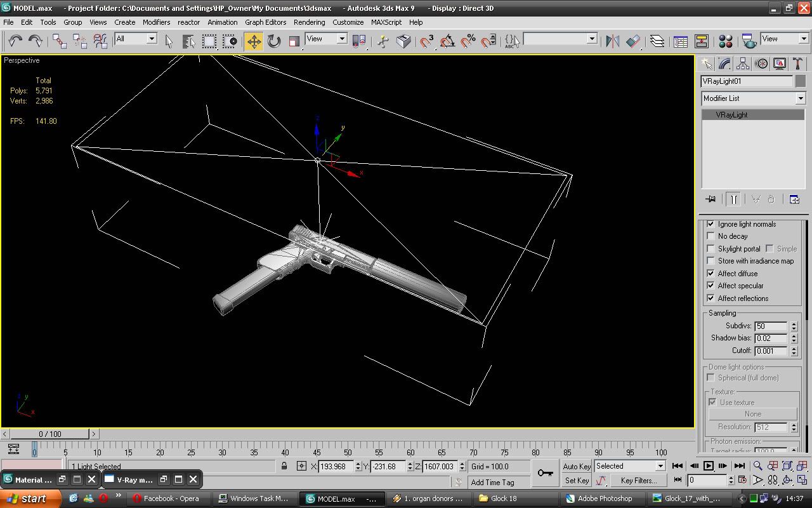Open the Graph Editors menu
The image size is (812, 508).
266,22
